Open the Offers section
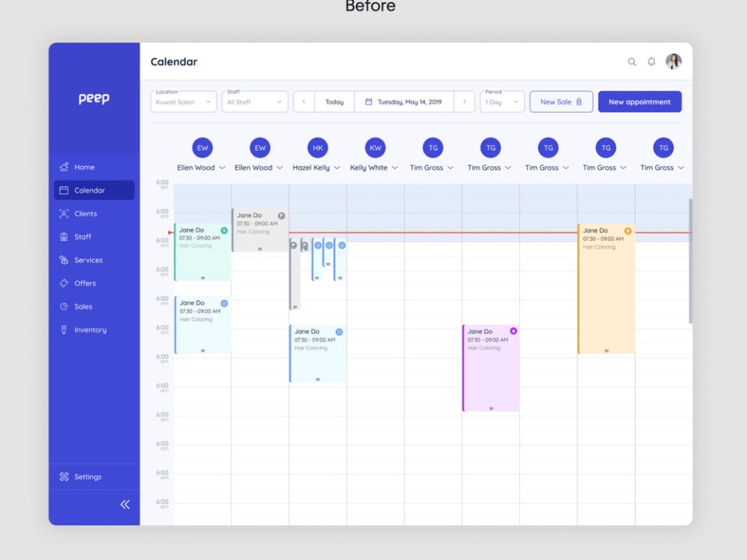The width and height of the screenshot is (747, 560). [x=84, y=283]
